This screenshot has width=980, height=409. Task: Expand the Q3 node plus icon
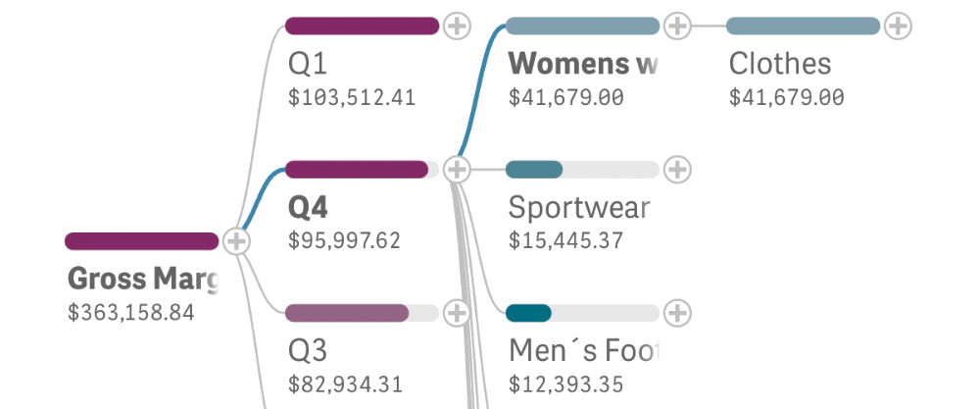click(457, 313)
